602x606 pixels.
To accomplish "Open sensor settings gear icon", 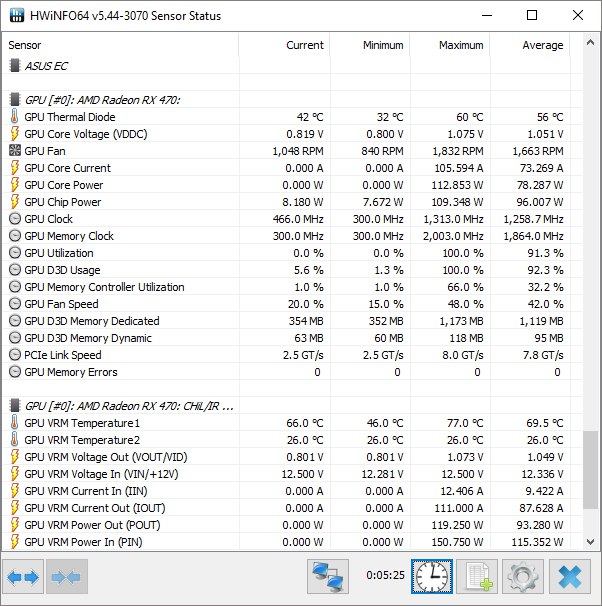I will click(x=523, y=577).
